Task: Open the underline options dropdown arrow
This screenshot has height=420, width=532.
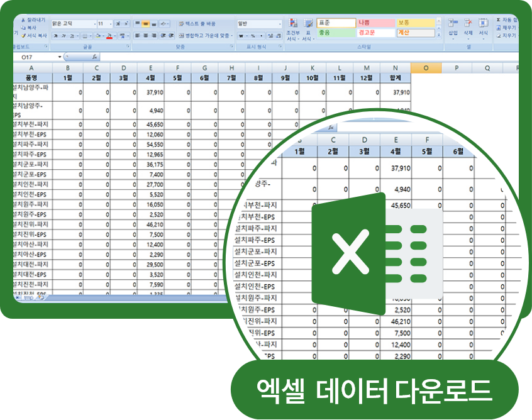Action: [77, 36]
